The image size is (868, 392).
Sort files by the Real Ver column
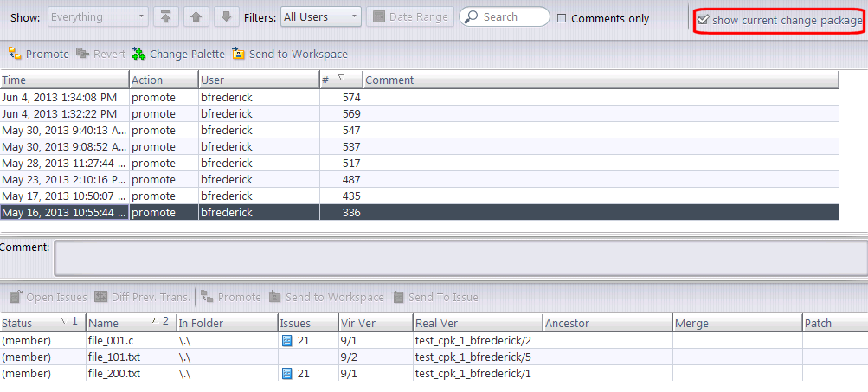point(477,323)
